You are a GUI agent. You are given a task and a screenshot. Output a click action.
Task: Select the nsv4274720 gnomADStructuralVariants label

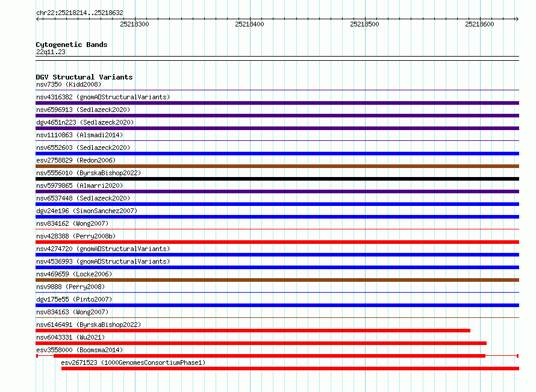click(x=103, y=249)
